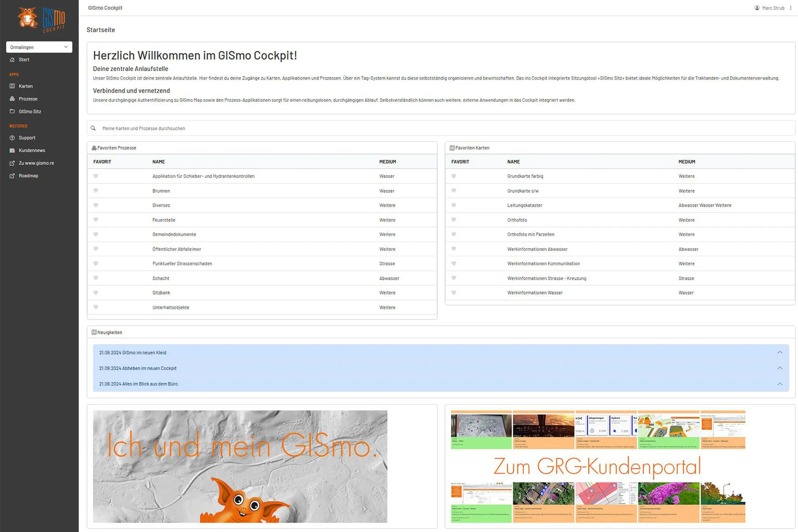Toggle favorite heart for Schacht

96,278
